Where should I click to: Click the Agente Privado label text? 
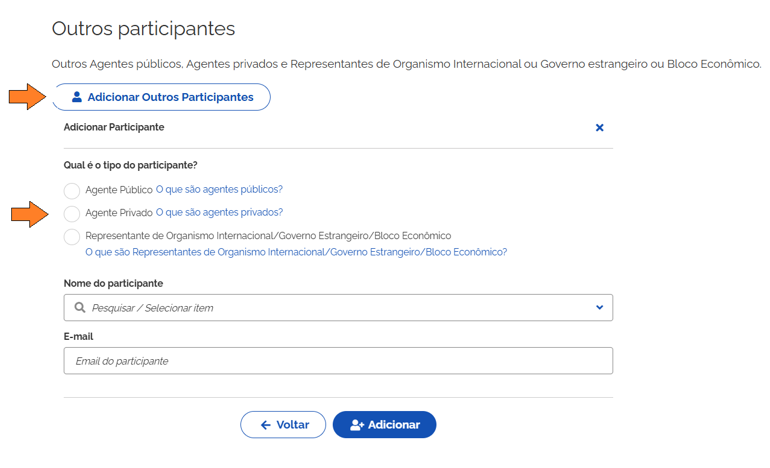tap(119, 213)
